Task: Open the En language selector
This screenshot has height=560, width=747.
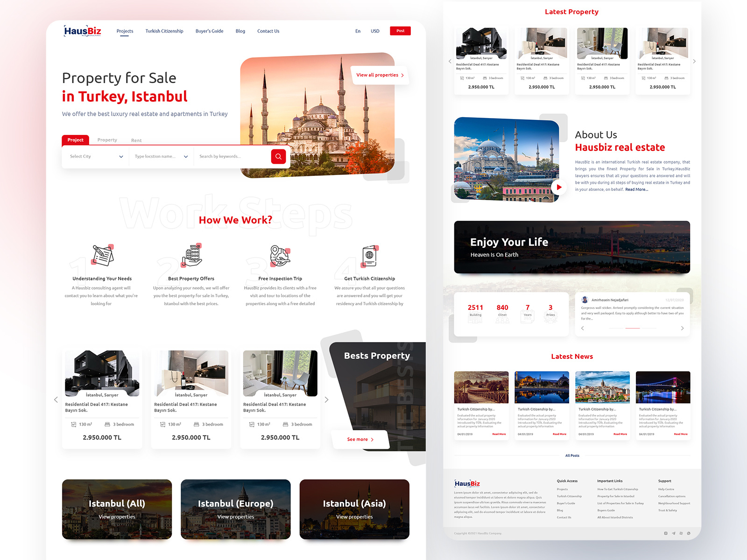Action: [358, 31]
